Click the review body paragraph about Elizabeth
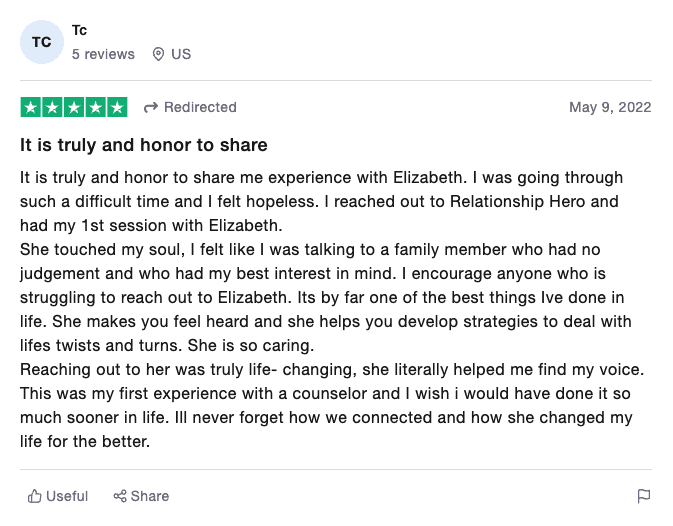The height and width of the screenshot is (526, 673). pos(332,309)
